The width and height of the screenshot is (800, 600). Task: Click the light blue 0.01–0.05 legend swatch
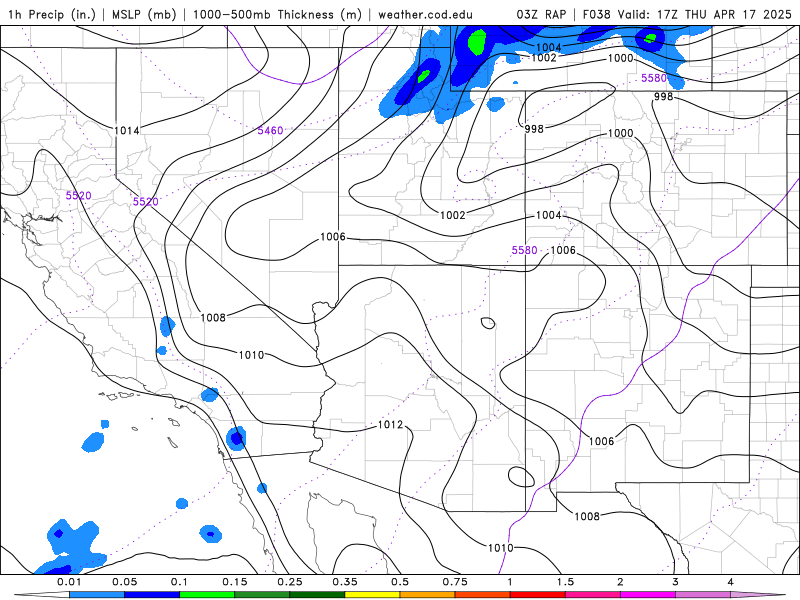click(97, 595)
